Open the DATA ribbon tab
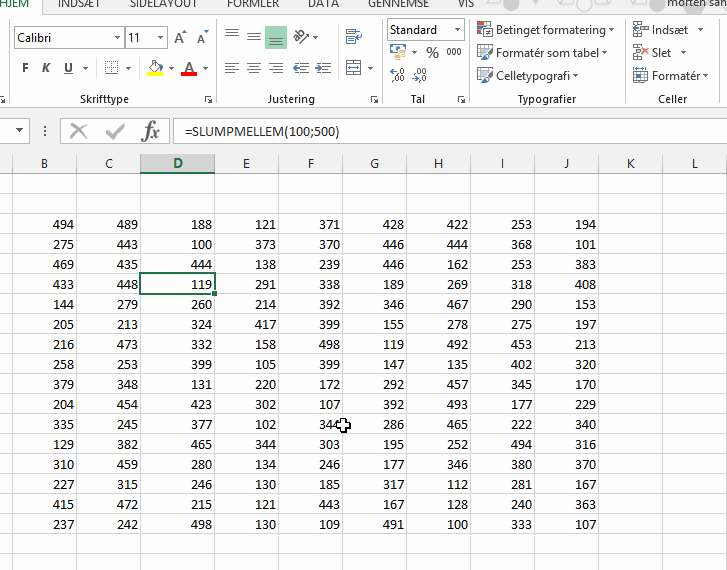 point(323,4)
